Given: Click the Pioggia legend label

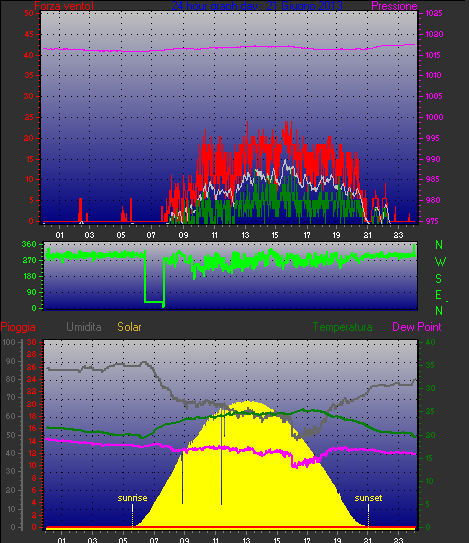Looking at the screenshot, I should (x=18, y=327).
